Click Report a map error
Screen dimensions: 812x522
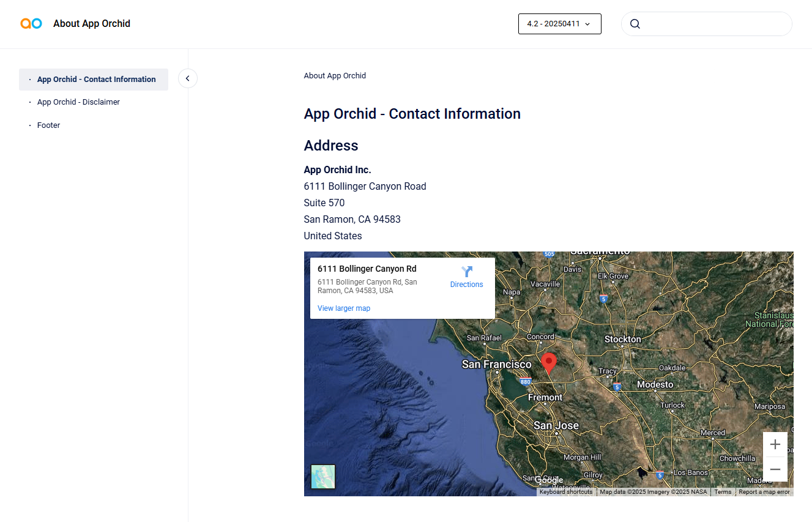pyautogui.click(x=764, y=492)
